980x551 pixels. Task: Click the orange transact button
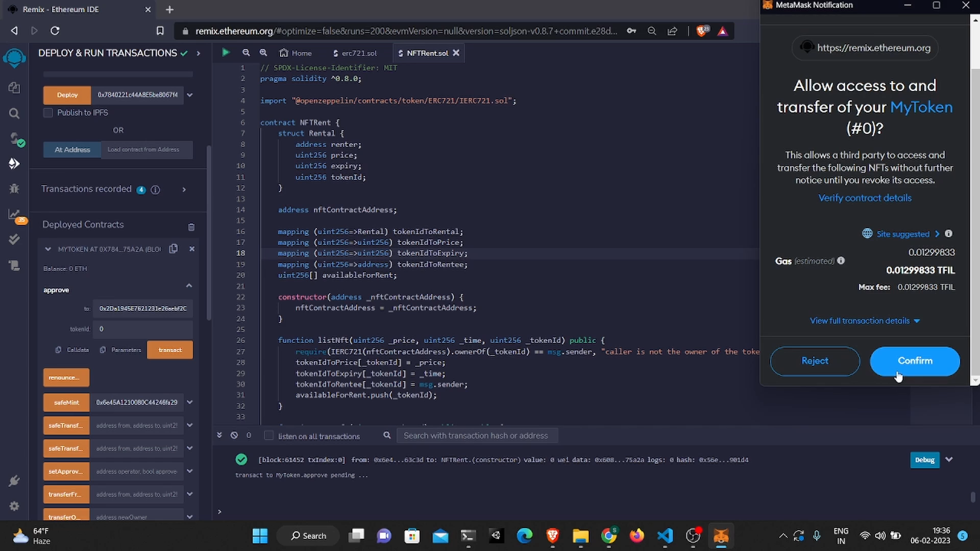pos(170,350)
